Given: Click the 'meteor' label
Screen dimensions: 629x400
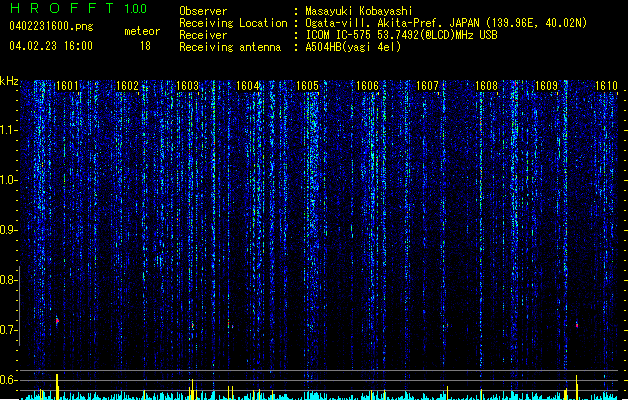Looking at the screenshot, I should click(142, 31).
